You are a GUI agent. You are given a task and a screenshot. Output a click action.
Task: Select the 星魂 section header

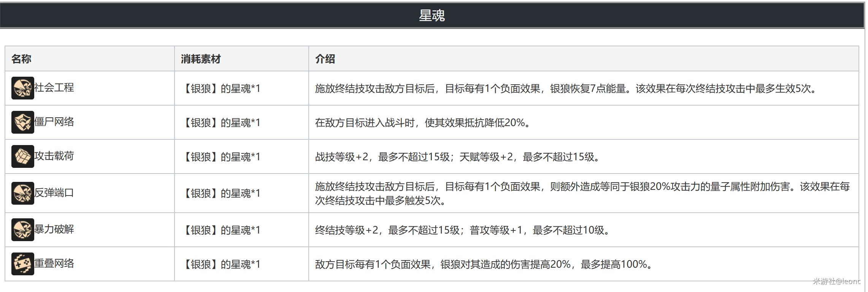[x=432, y=16]
